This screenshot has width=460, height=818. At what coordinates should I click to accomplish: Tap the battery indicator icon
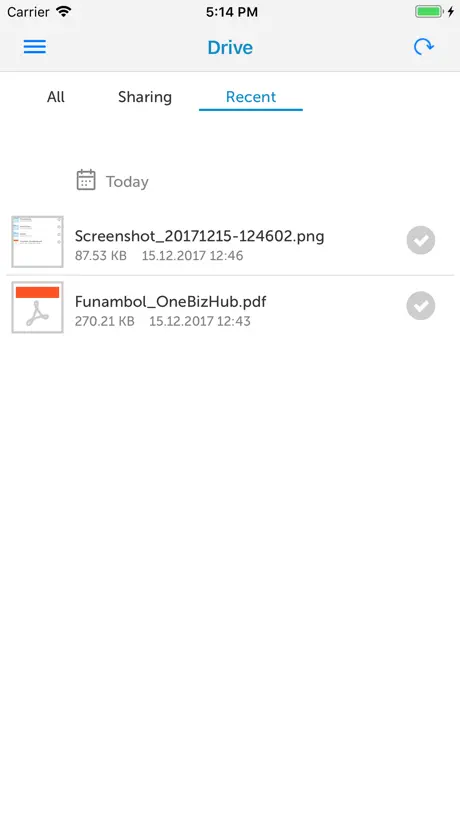(429, 11)
